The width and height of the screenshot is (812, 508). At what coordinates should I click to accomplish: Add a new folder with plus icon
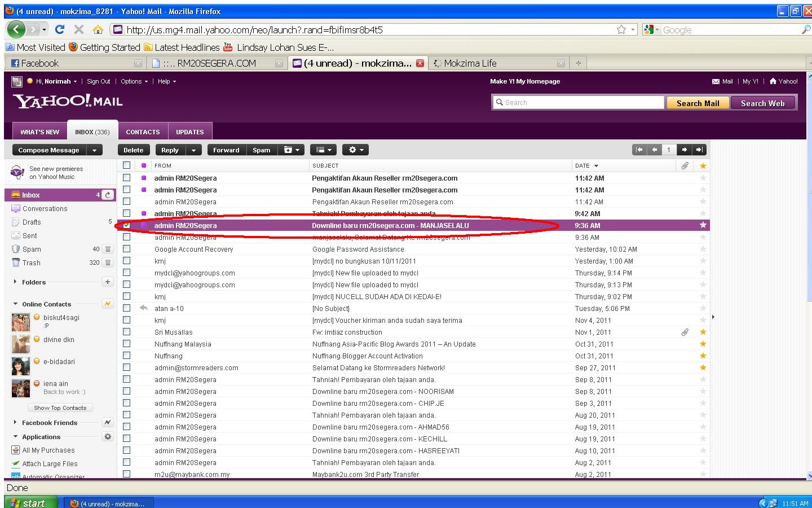[108, 282]
